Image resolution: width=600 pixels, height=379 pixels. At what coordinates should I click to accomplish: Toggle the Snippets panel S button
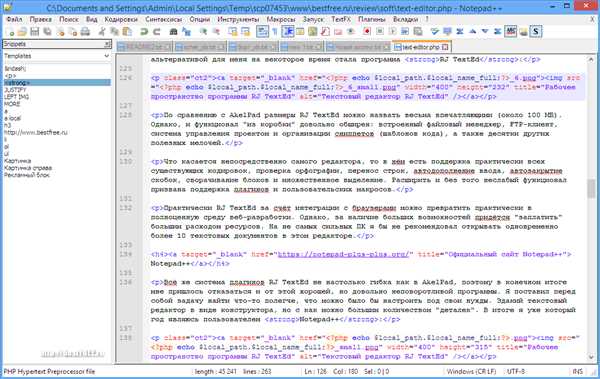pos(535,31)
